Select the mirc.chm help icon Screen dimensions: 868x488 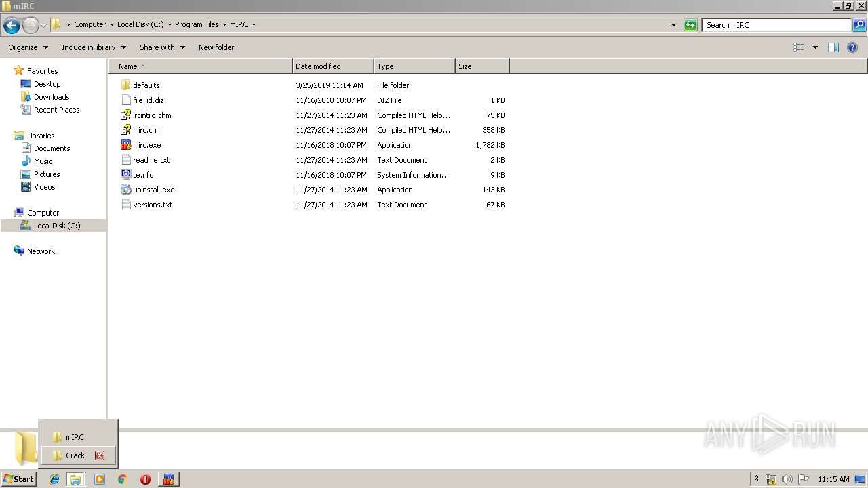[125, 130]
